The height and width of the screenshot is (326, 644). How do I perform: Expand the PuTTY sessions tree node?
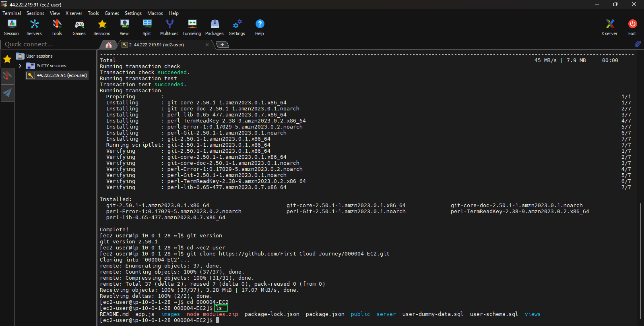coord(20,66)
